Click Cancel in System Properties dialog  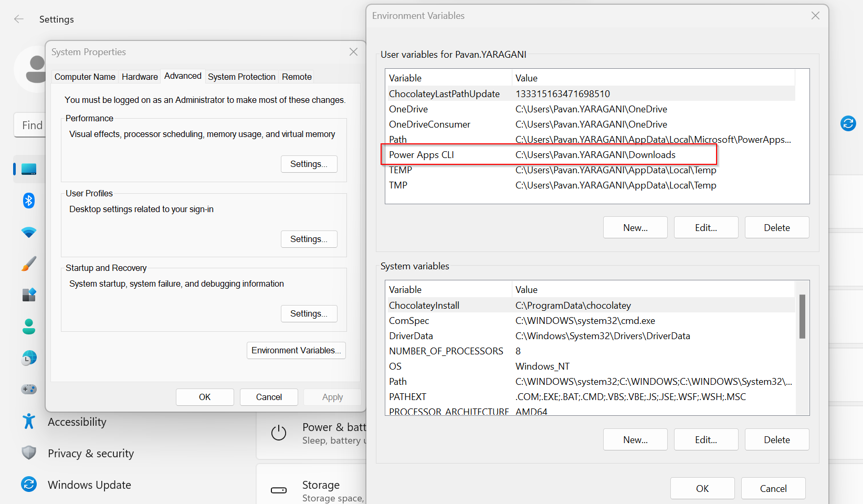tap(269, 397)
